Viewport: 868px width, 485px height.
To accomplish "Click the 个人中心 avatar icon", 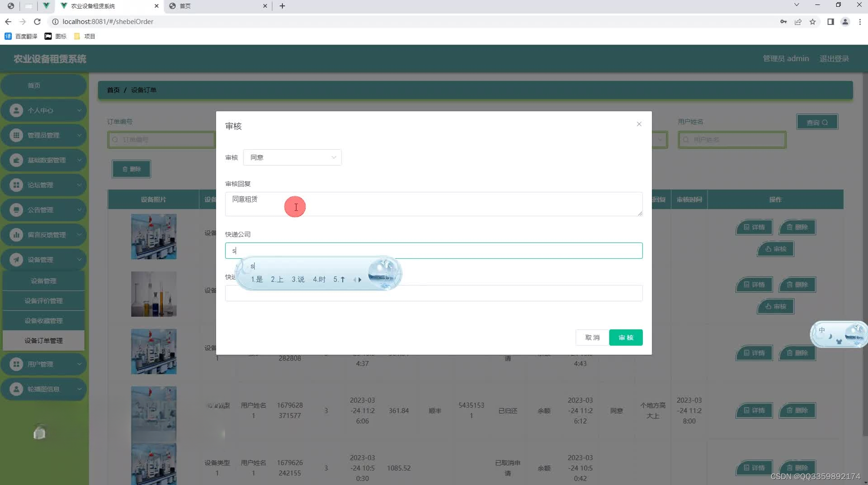I will [16, 110].
